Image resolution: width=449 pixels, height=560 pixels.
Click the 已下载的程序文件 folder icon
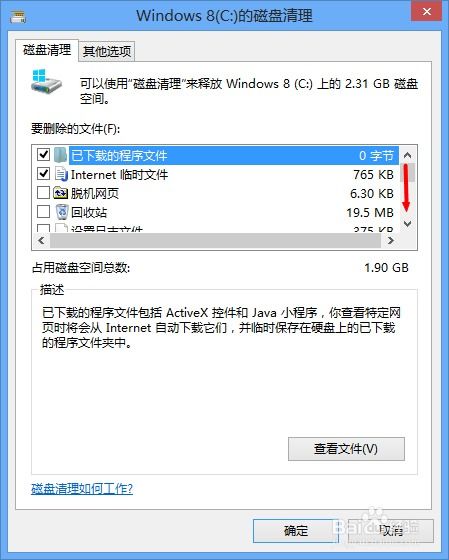point(61,155)
